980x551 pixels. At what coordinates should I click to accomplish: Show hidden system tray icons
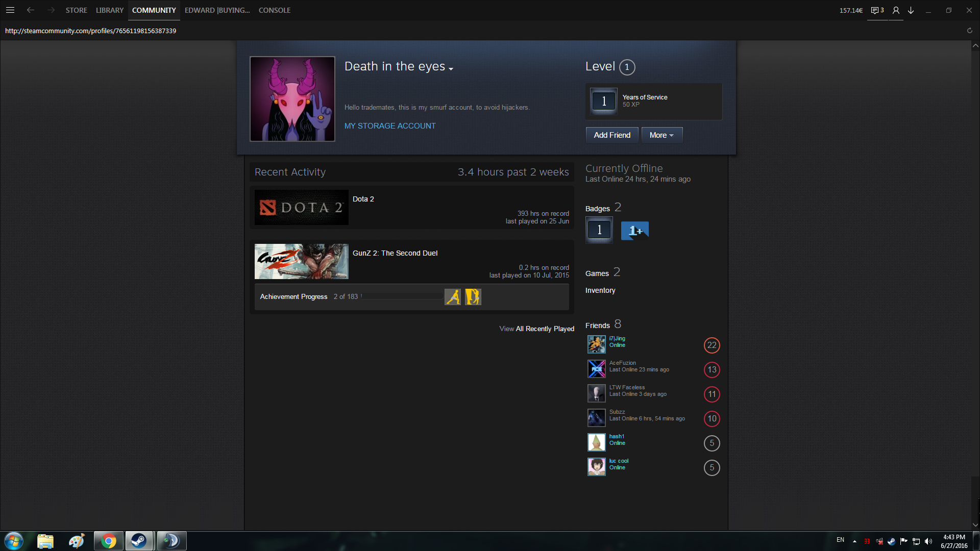pos(854,541)
